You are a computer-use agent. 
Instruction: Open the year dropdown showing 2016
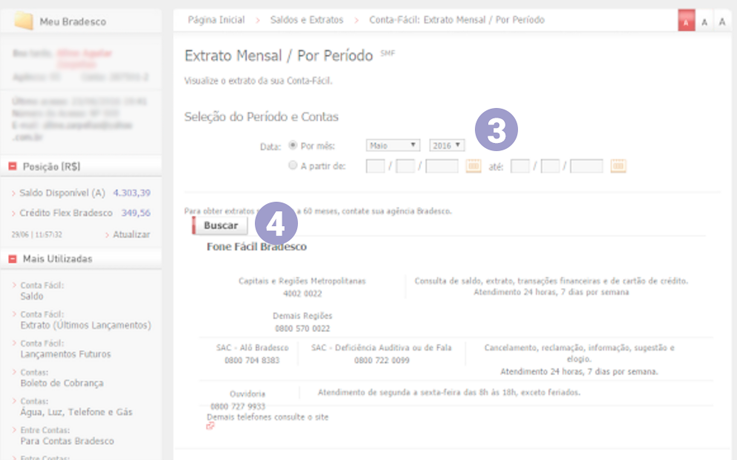[447, 145]
